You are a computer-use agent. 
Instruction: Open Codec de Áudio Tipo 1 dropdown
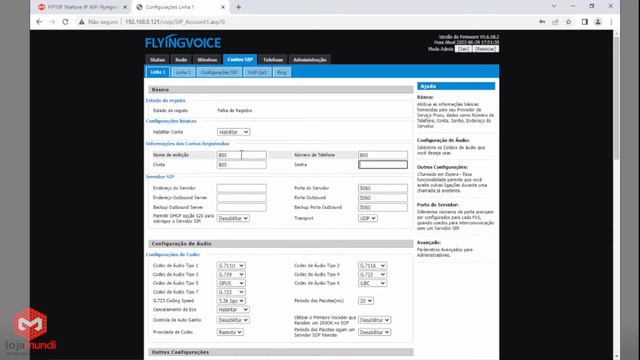point(231,266)
